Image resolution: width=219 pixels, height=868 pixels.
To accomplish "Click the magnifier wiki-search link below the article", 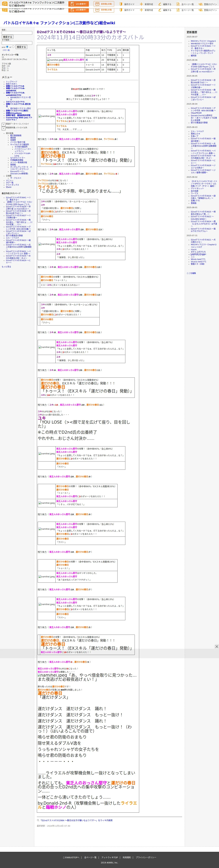I will point(75,820).
